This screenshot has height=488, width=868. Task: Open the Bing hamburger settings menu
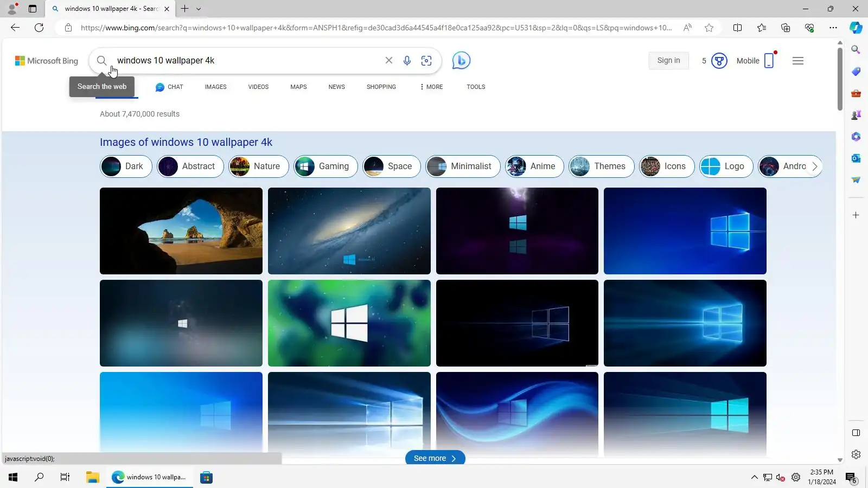click(798, 61)
